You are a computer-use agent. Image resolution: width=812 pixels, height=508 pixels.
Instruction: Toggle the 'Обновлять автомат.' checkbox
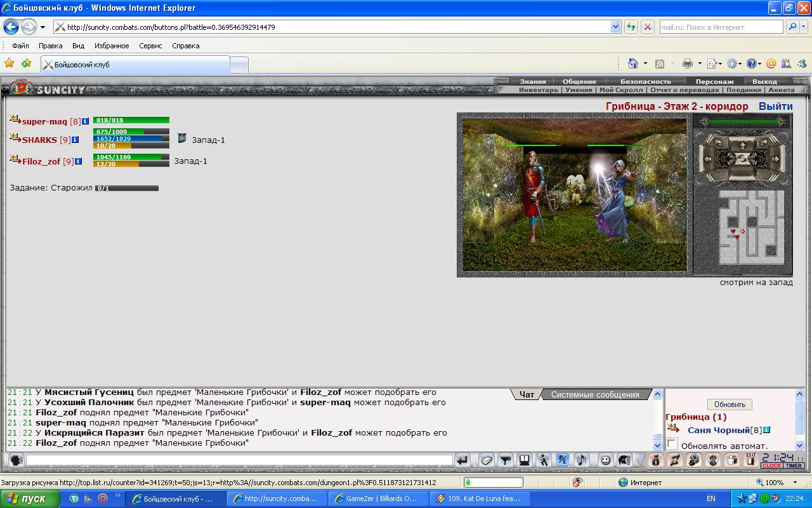click(672, 444)
